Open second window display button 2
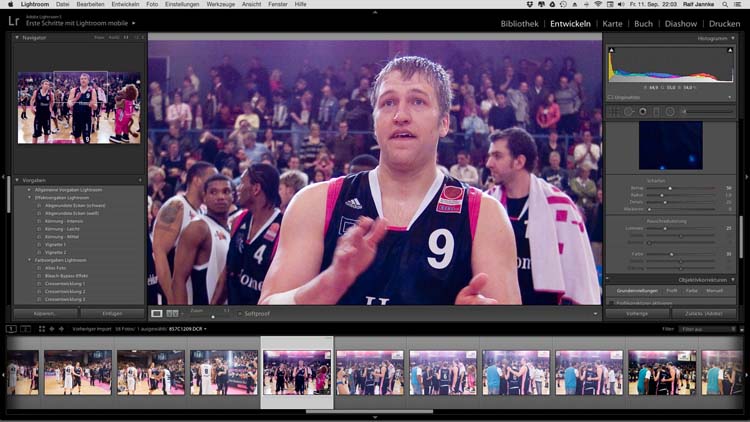Screen dimensions: 750x422 point(25,329)
